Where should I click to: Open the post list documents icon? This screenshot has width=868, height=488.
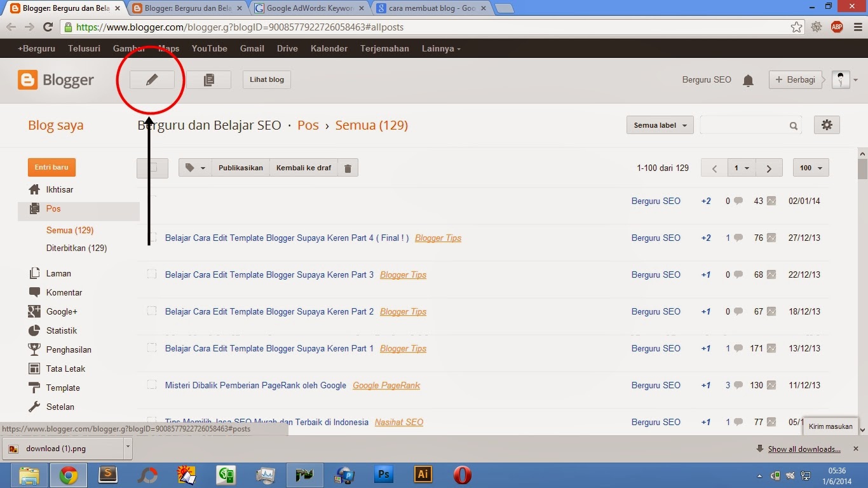tap(208, 79)
